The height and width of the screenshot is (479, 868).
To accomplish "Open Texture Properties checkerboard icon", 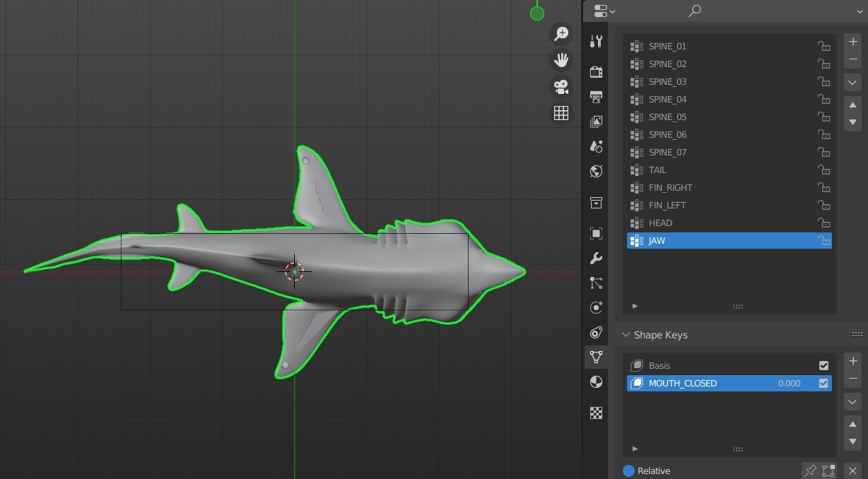I will (x=596, y=413).
